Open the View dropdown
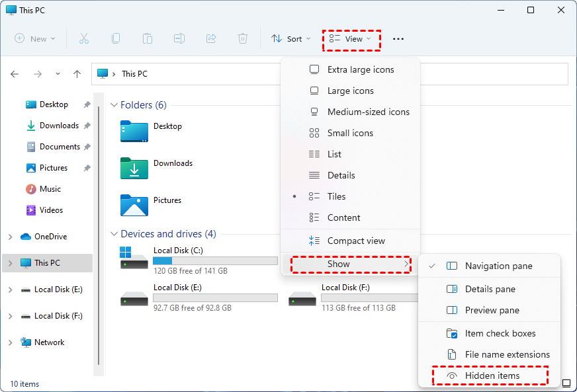The height and width of the screenshot is (392, 577). [350, 38]
